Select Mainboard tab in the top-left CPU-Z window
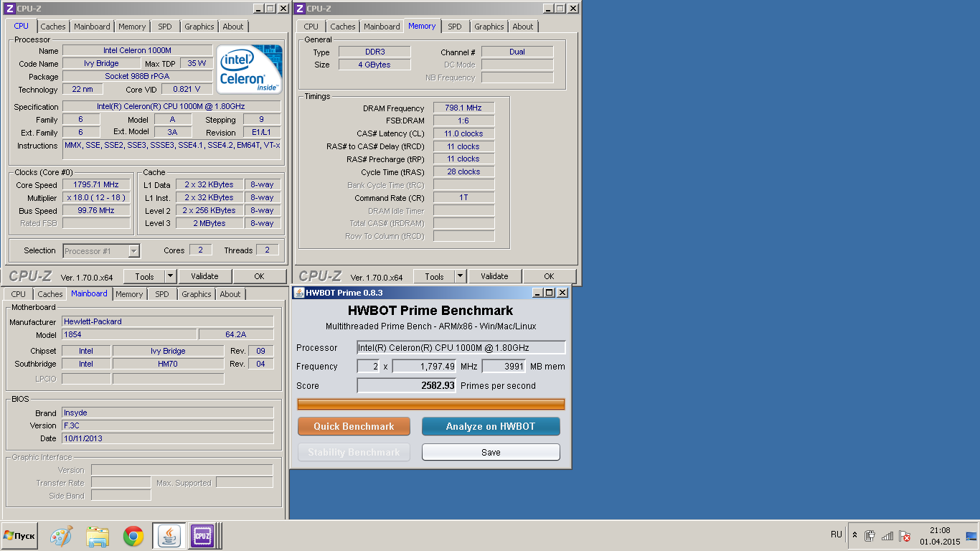The image size is (980, 551). tap(93, 27)
